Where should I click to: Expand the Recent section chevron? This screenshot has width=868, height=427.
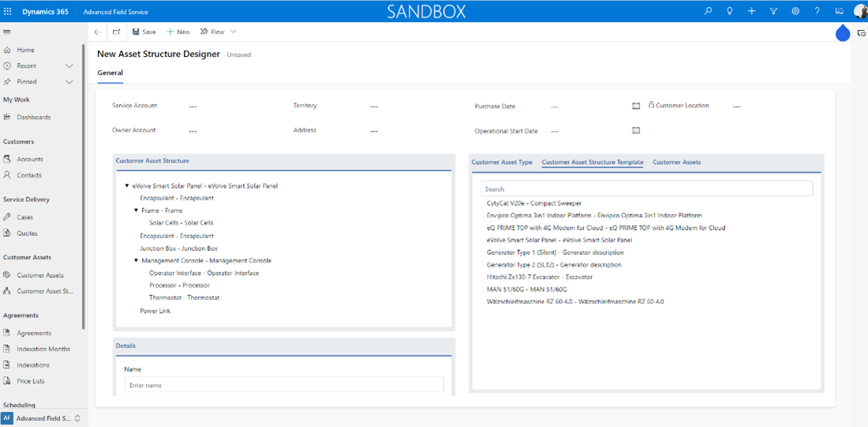tap(69, 66)
